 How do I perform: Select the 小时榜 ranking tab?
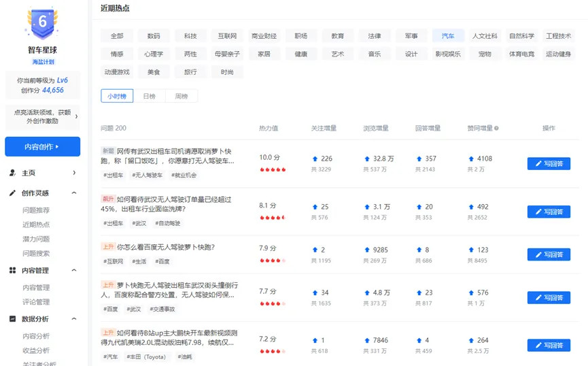(x=117, y=96)
